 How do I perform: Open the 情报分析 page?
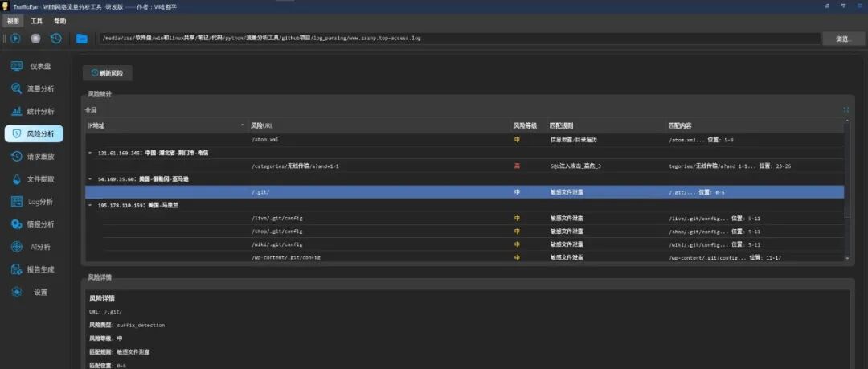(x=34, y=224)
